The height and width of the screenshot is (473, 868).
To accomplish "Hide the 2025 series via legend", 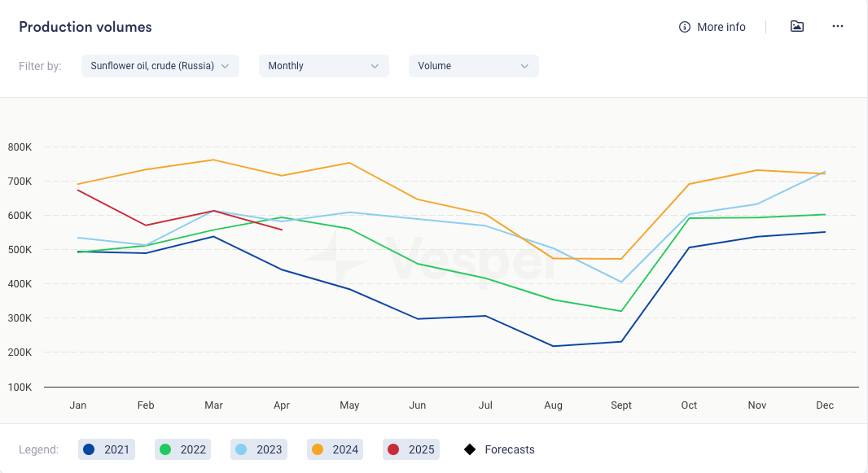I will 412,449.
